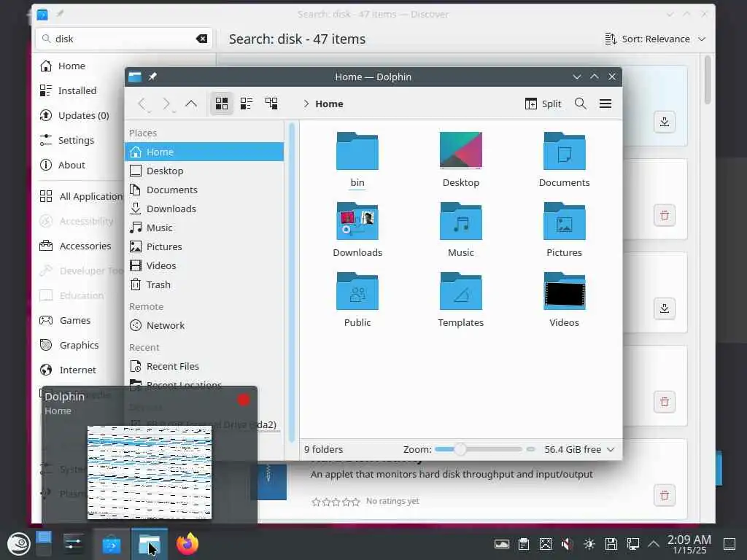The image size is (747, 560).
Task: Launch Firefox from the taskbar
Action: [187, 544]
